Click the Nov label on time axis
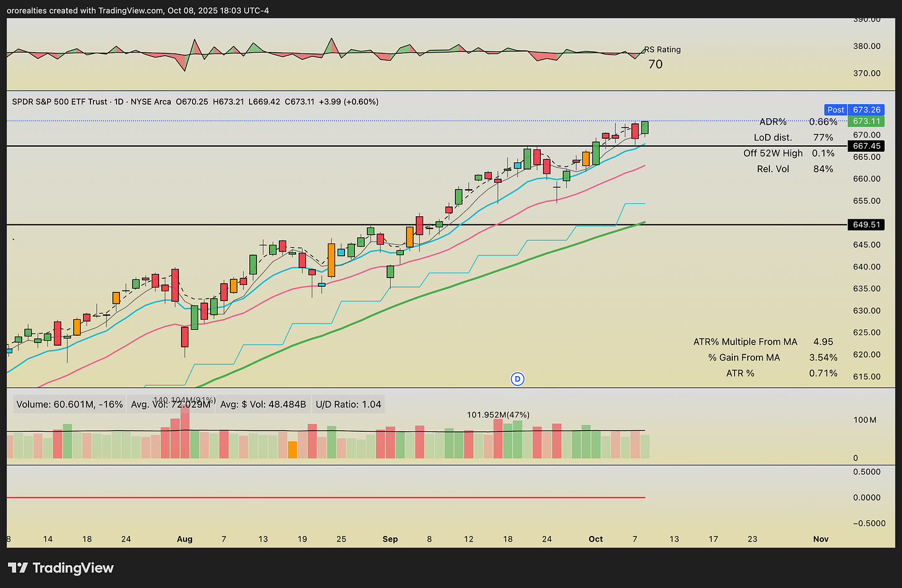This screenshot has width=902, height=588. tap(821, 539)
